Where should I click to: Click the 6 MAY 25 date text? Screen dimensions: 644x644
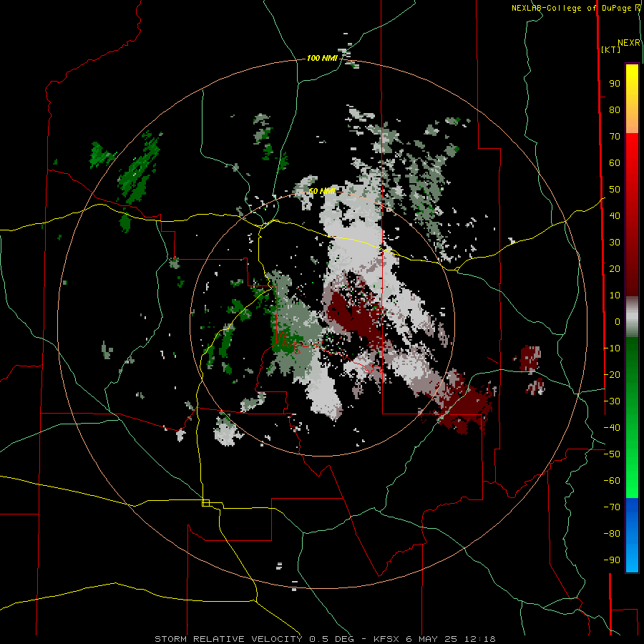pyautogui.click(x=431, y=639)
